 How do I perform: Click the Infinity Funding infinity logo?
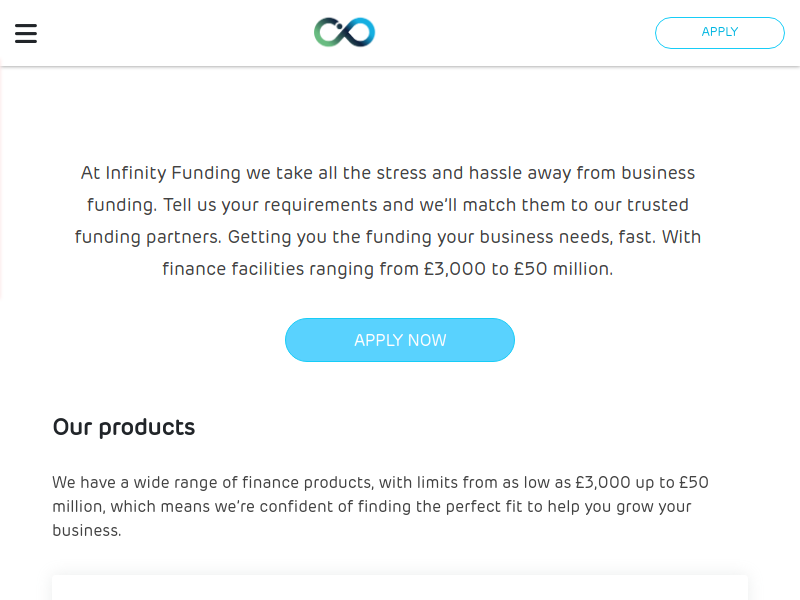click(344, 32)
